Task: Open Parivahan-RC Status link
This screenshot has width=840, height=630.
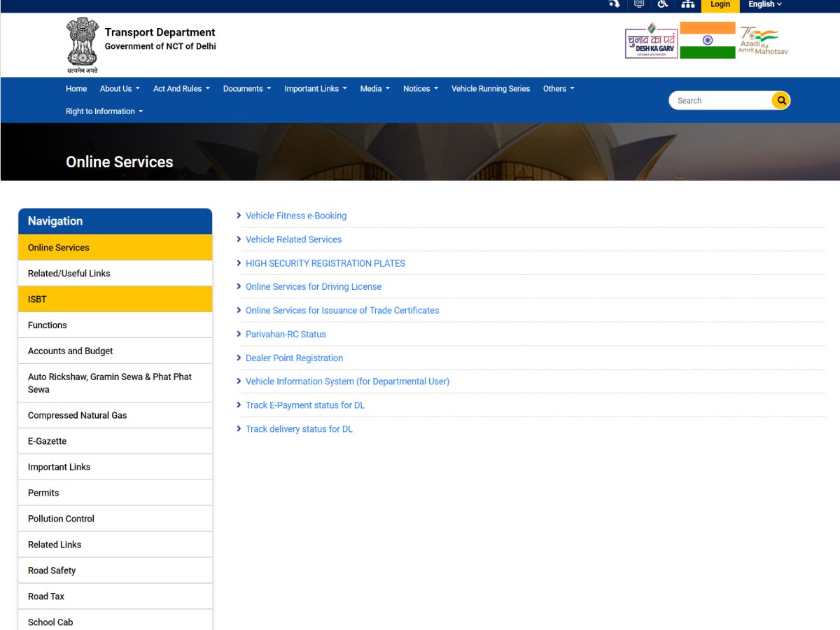Action: click(x=285, y=334)
